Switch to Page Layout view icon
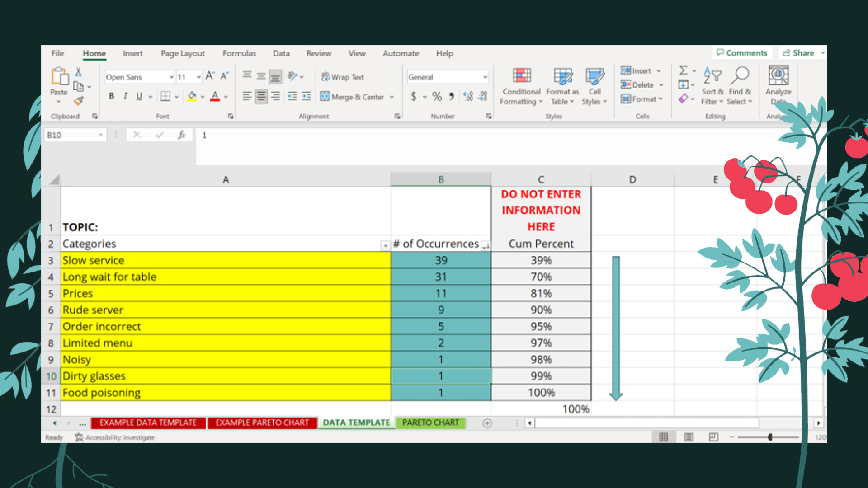This screenshot has height=488, width=868. point(689,437)
